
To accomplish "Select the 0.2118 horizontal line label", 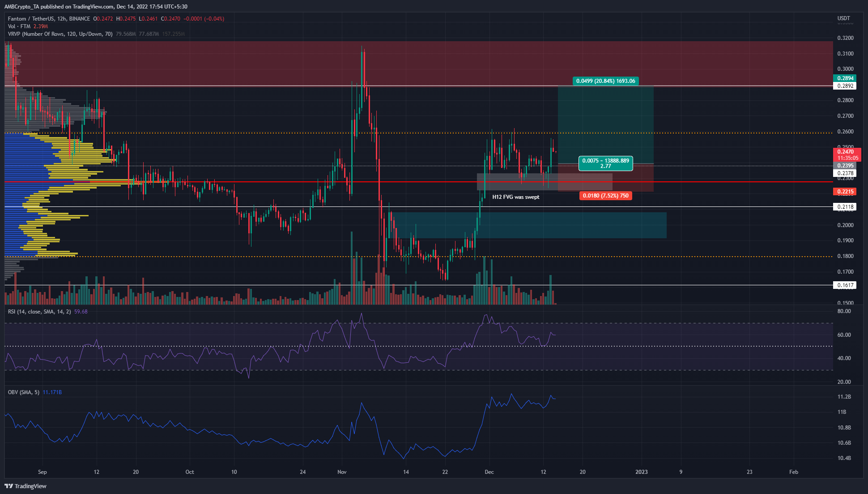I will coord(845,207).
